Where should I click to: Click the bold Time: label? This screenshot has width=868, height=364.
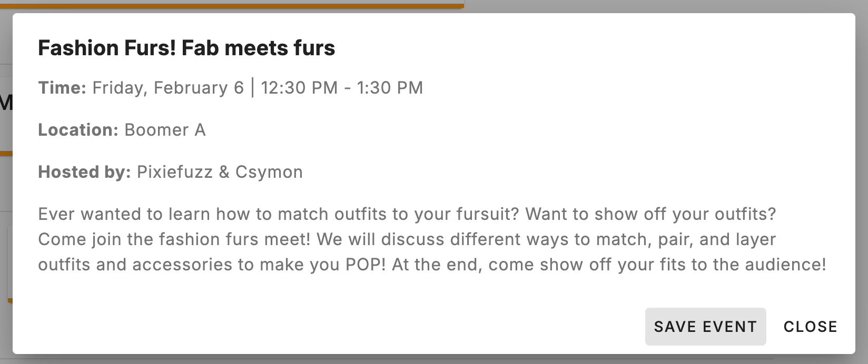point(62,88)
